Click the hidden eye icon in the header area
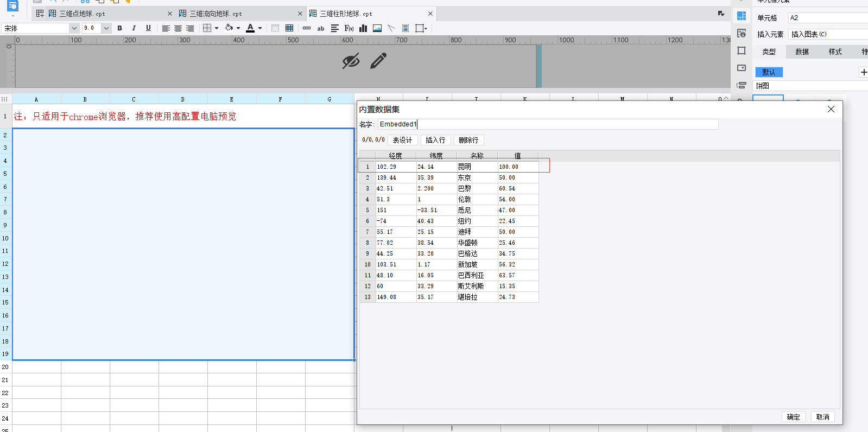This screenshot has height=432, width=868. (351, 61)
